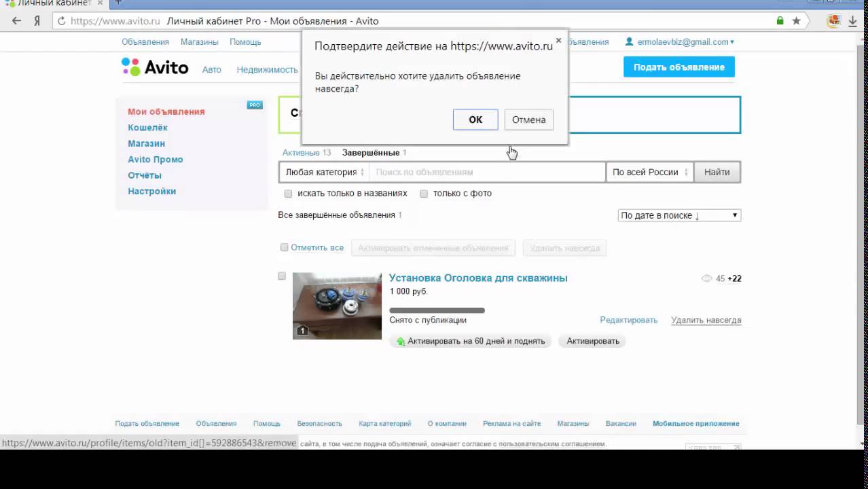Reload the page with the refresh icon
This screenshot has height=489, width=868.
click(x=62, y=21)
